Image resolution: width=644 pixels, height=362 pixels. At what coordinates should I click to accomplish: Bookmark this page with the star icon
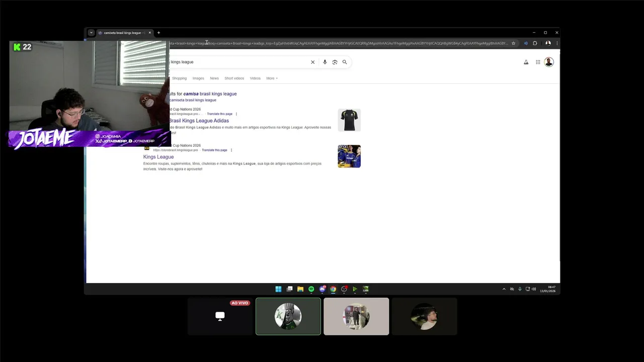click(513, 43)
